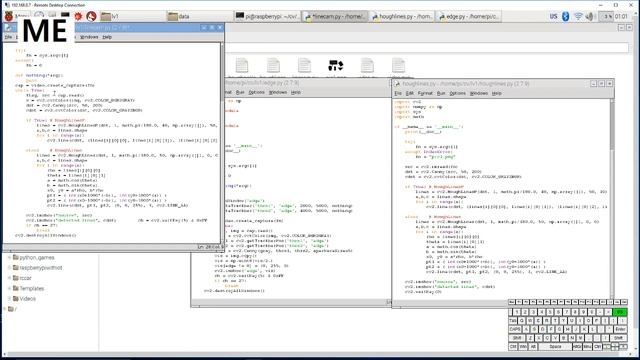640x360 pixels.
Task: Toggle CAPS key on the on-screen keyboard
Action: [515, 329]
